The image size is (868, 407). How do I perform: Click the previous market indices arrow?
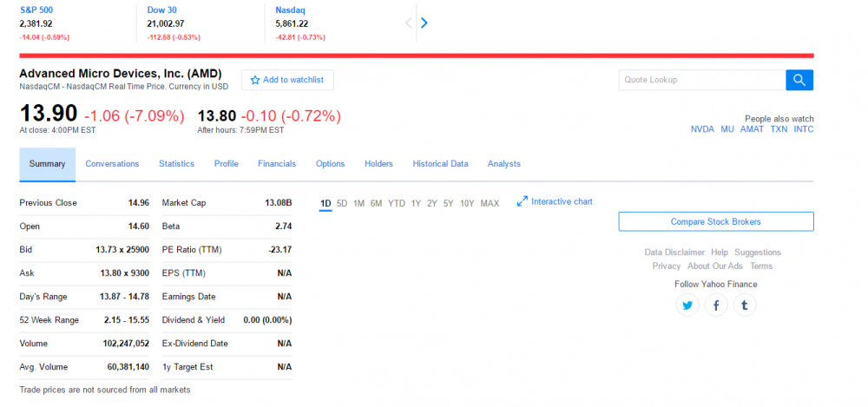(x=409, y=23)
